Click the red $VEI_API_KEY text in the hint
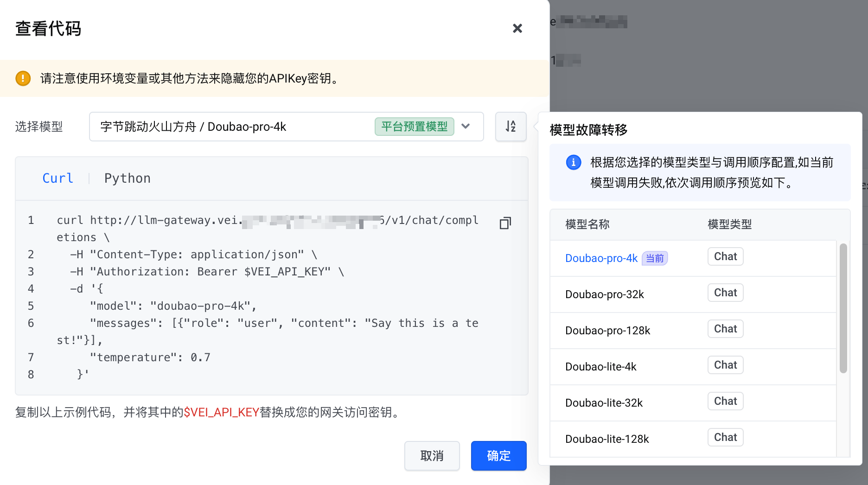This screenshot has width=868, height=485. point(222,412)
